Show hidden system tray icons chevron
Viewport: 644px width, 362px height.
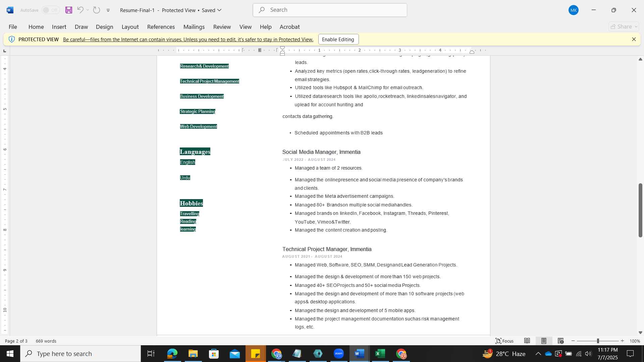pos(538,354)
